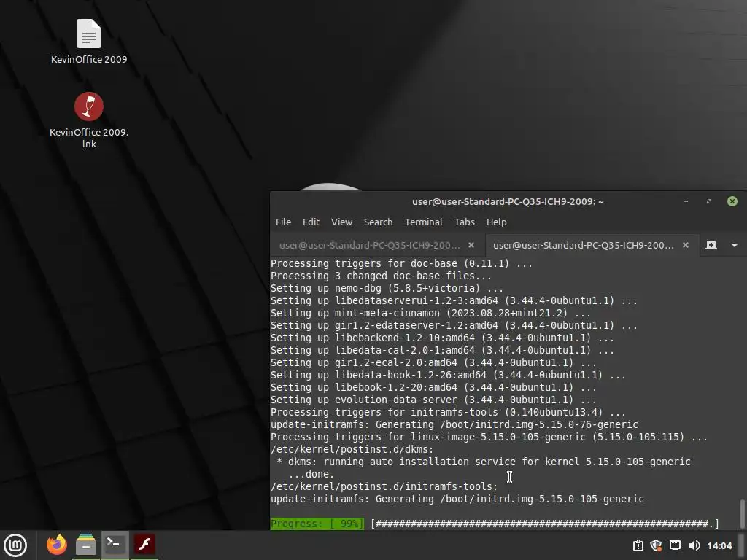Close the first terminal tab

pos(471,245)
